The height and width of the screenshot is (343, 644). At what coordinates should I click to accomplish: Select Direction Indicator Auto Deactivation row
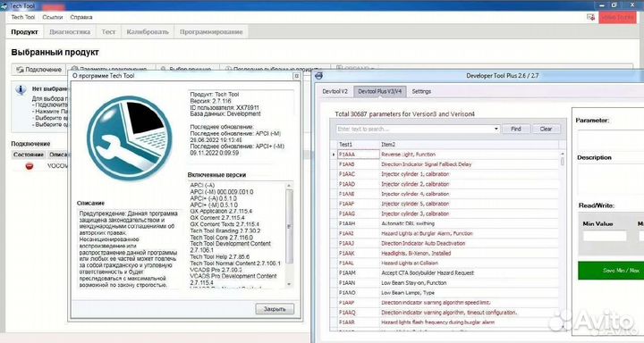(x=445, y=243)
